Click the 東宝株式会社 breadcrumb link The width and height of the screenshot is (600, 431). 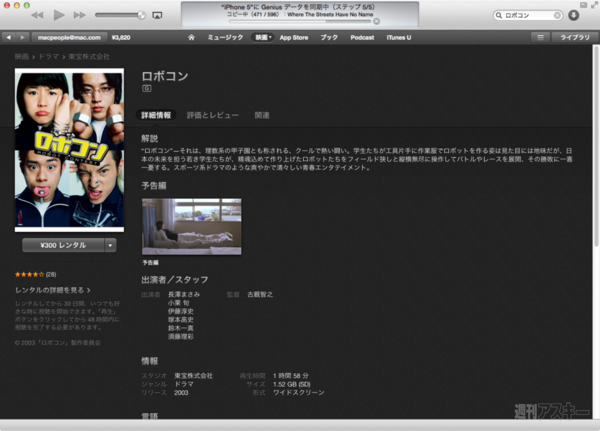(x=89, y=57)
